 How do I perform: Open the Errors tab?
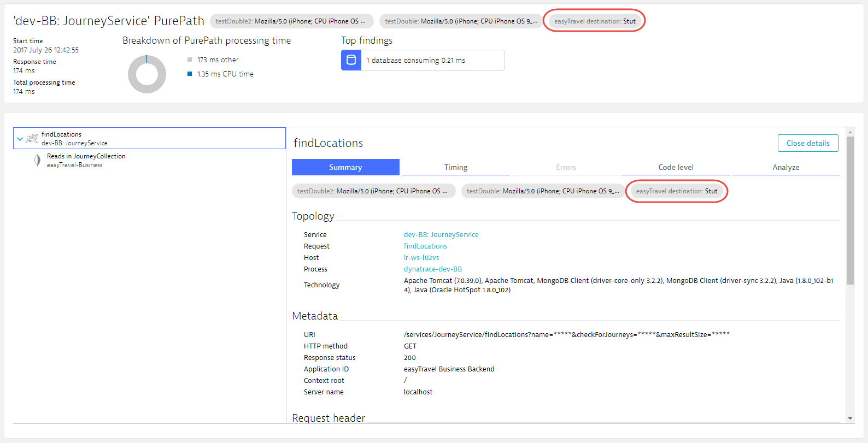click(x=566, y=167)
